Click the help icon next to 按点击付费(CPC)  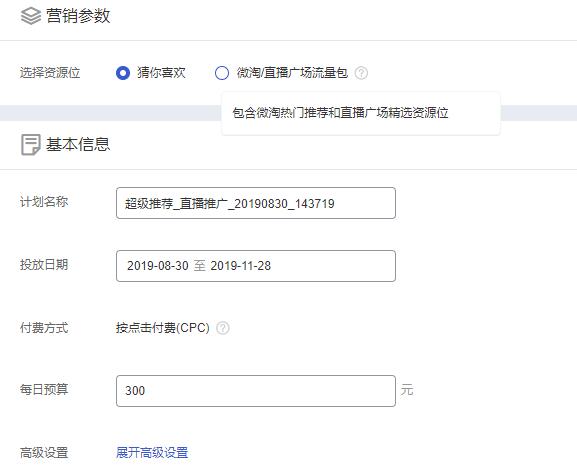[223, 327]
